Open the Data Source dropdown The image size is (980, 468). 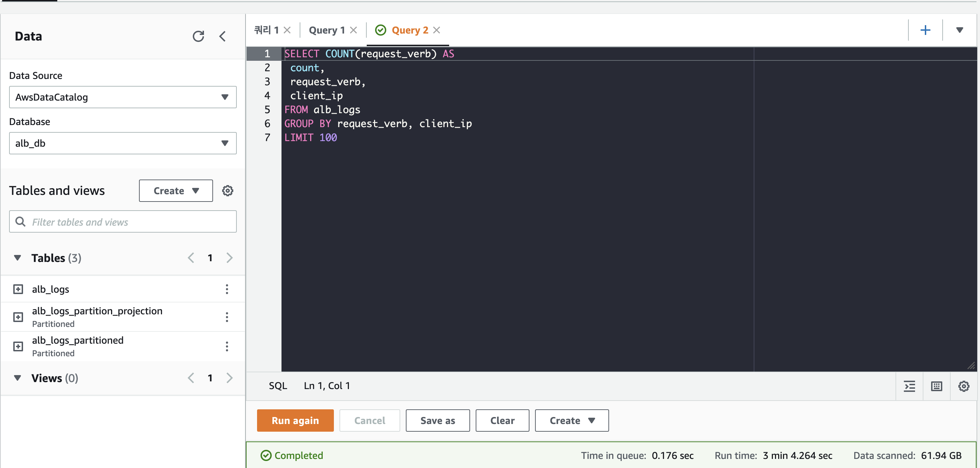[x=123, y=97]
